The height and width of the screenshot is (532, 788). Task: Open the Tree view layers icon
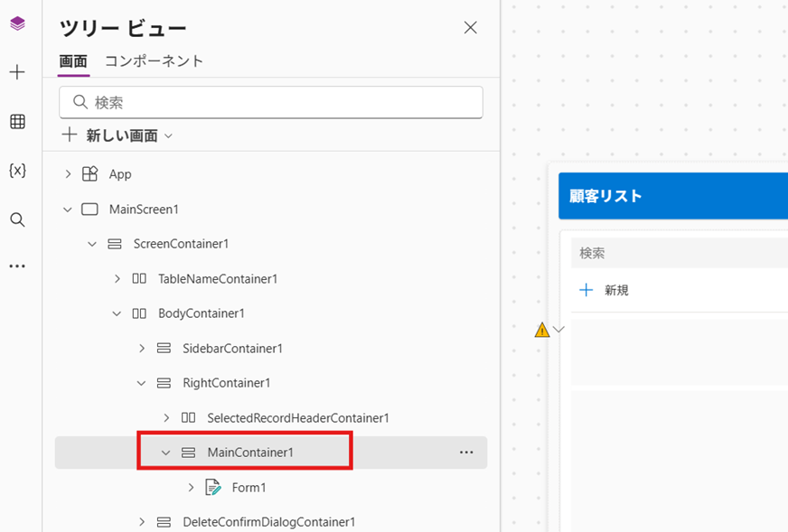[17, 24]
